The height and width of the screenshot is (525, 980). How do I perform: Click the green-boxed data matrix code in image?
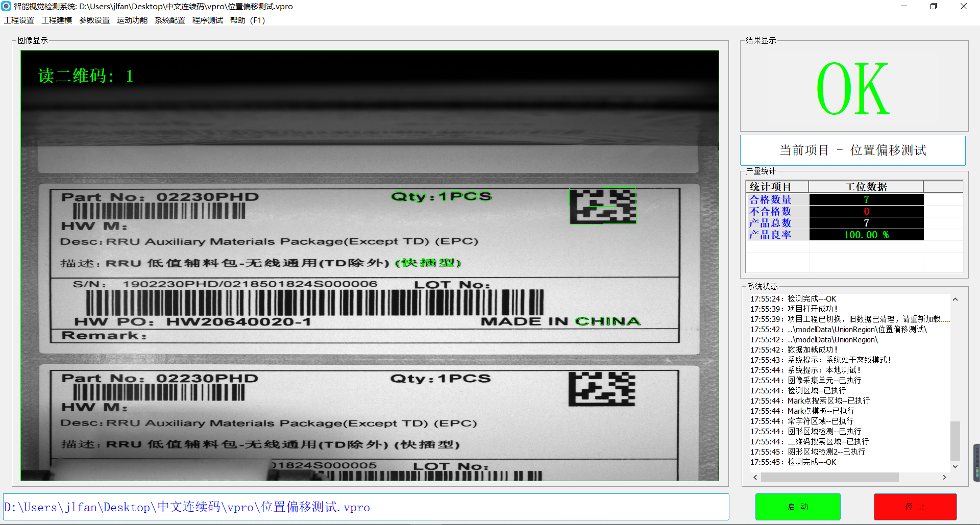click(x=603, y=206)
